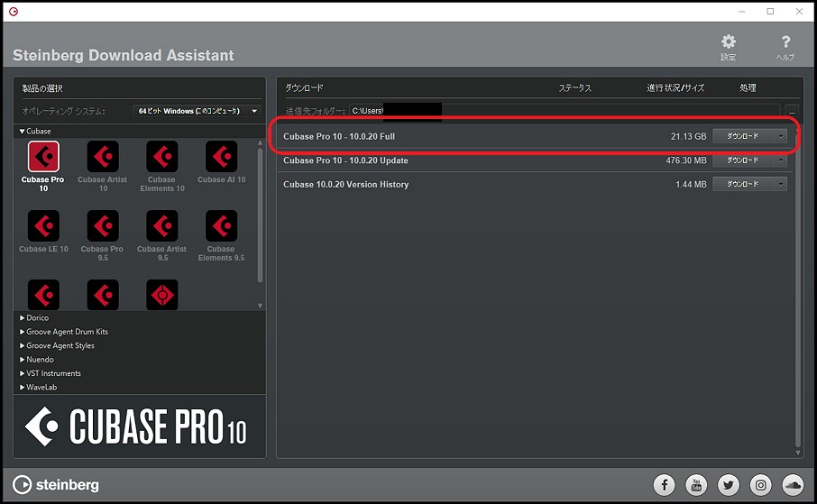
Task: Open the operating system dropdown
Action: click(197, 111)
